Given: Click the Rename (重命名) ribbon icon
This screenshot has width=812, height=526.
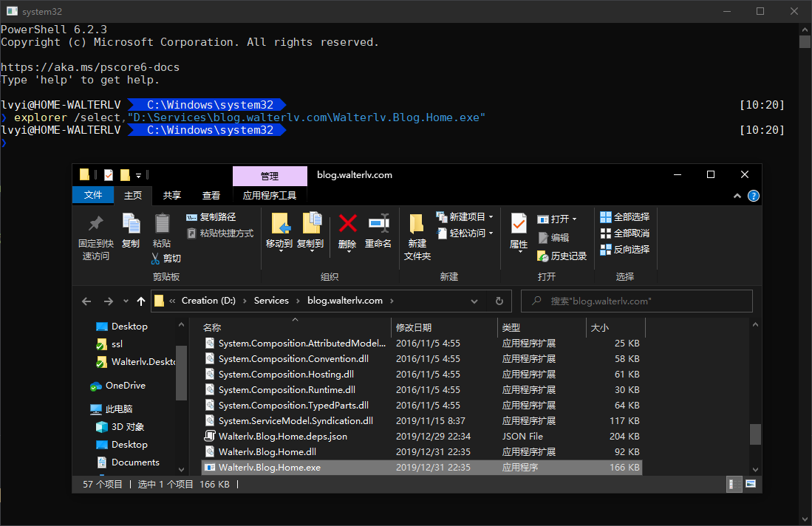Looking at the screenshot, I should point(378,224).
